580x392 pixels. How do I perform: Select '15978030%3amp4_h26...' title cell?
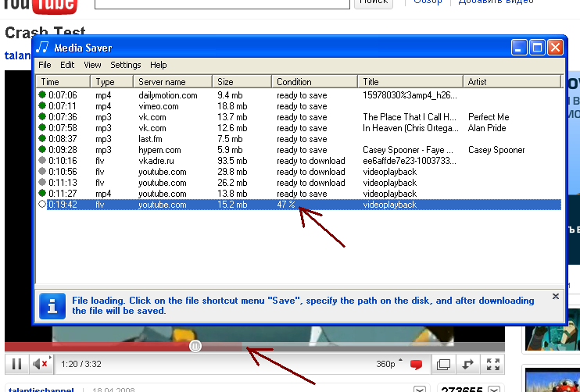pos(410,95)
